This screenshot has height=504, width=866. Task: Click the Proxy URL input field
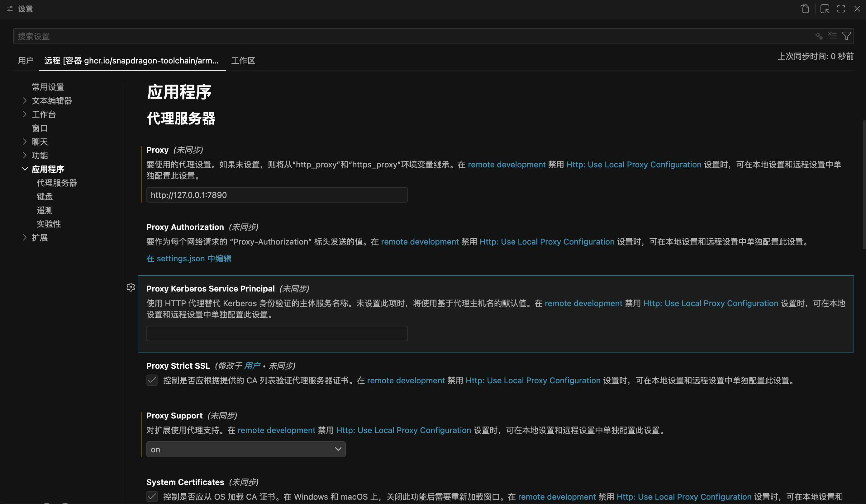[x=277, y=195]
